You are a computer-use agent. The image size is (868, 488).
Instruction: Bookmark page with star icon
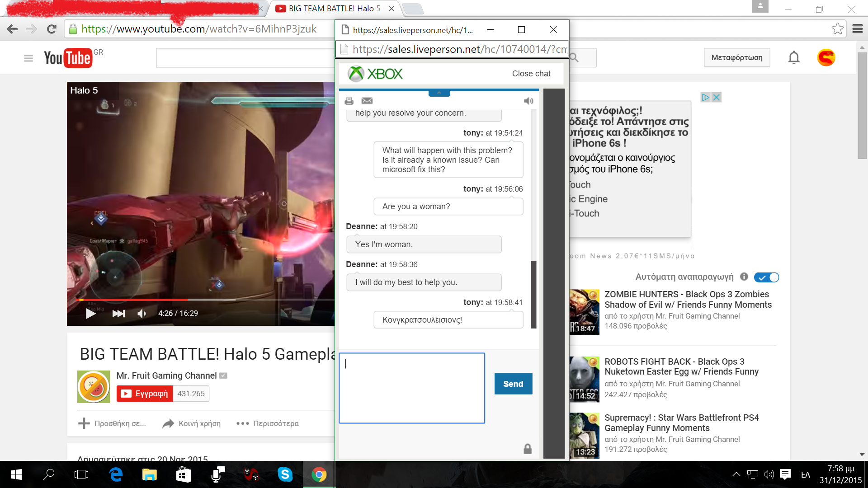837,29
